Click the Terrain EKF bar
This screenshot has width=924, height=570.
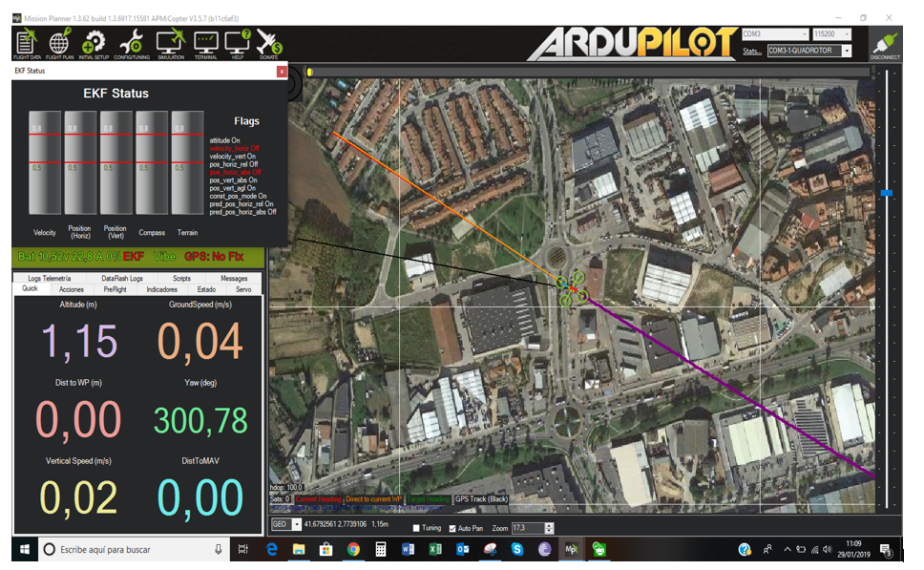pyautogui.click(x=187, y=162)
